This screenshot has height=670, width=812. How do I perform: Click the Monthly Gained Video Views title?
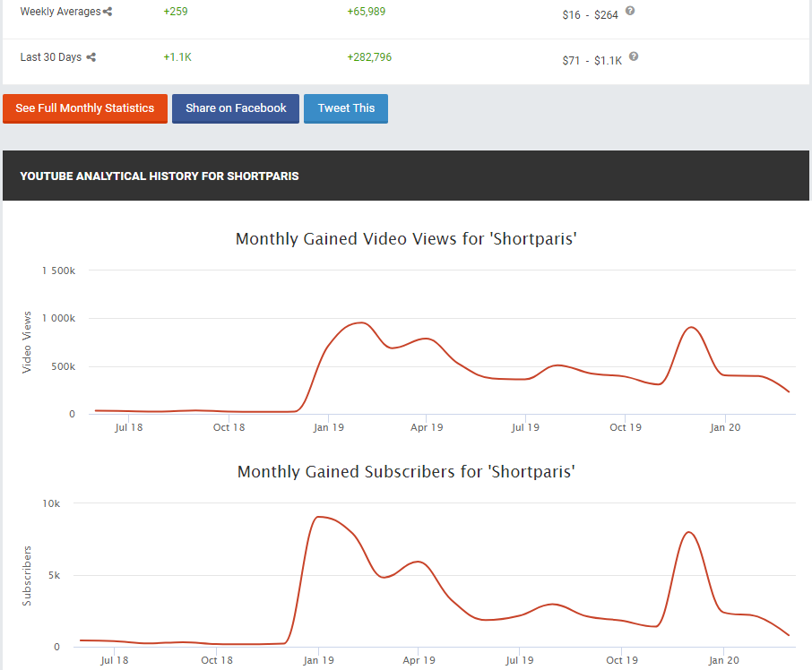405,239
